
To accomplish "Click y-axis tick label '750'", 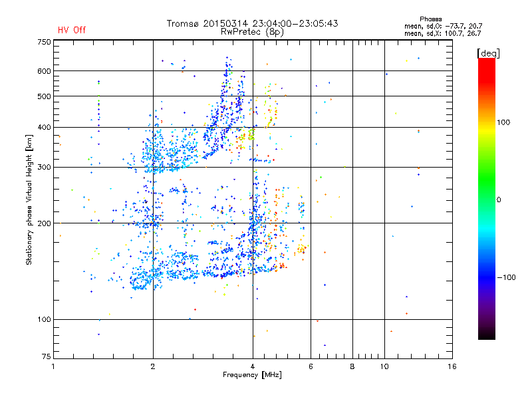I will [x=44, y=42].
